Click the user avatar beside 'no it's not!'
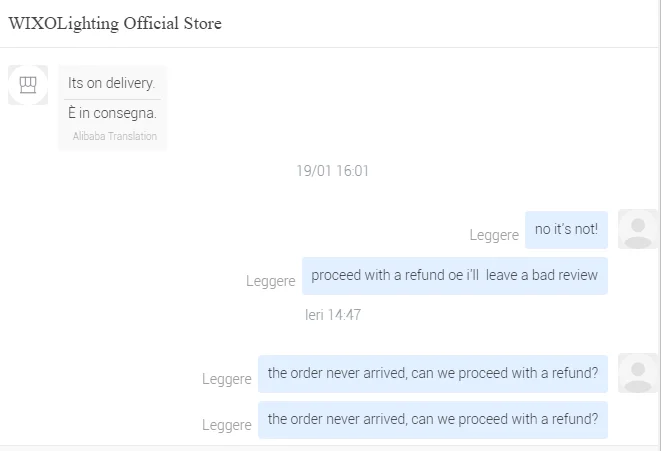The width and height of the screenshot is (661, 451). pos(638,229)
